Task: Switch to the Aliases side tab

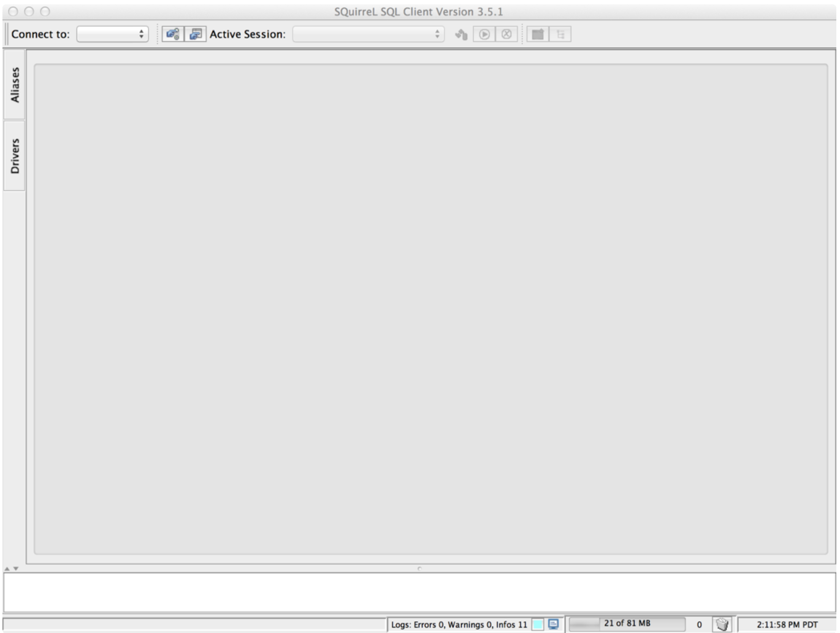Action: (15, 85)
